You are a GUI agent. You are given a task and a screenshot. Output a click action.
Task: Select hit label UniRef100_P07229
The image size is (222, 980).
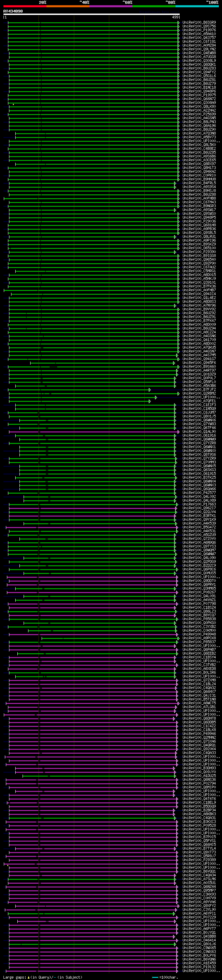tap(199, 917)
